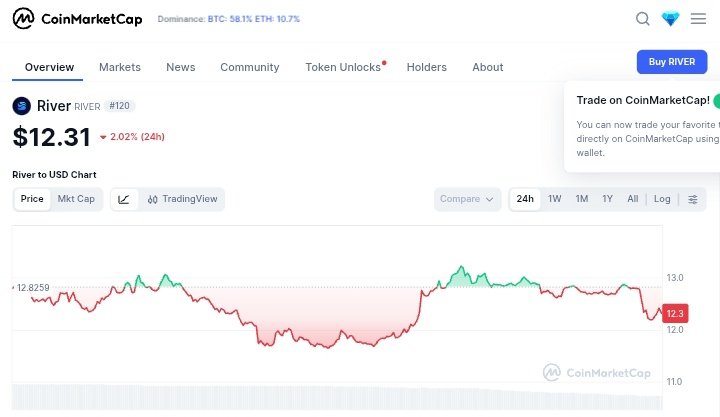Open the hamburger menu icon
The width and height of the screenshot is (720, 417).
click(x=698, y=19)
